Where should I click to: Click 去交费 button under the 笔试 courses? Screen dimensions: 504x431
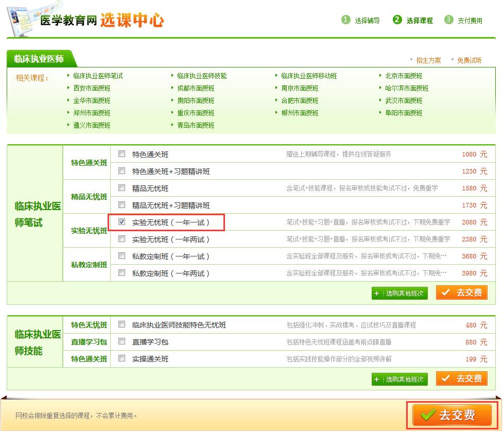462,292
